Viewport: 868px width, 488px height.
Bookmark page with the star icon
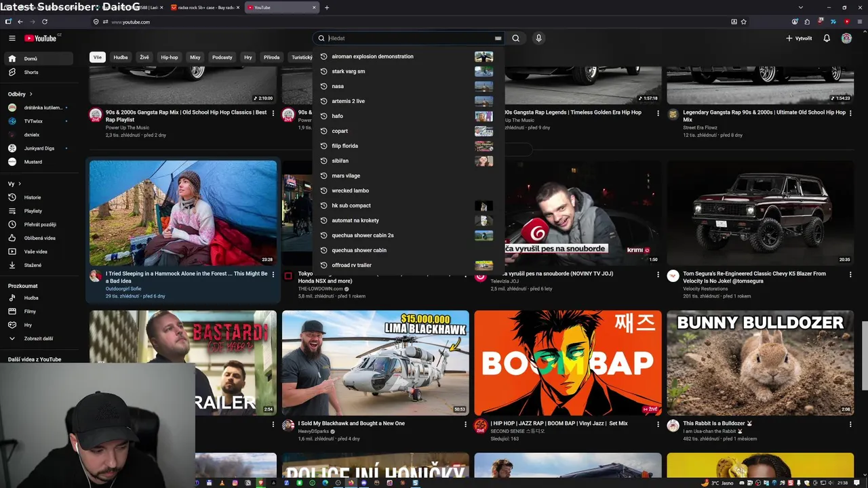744,22
